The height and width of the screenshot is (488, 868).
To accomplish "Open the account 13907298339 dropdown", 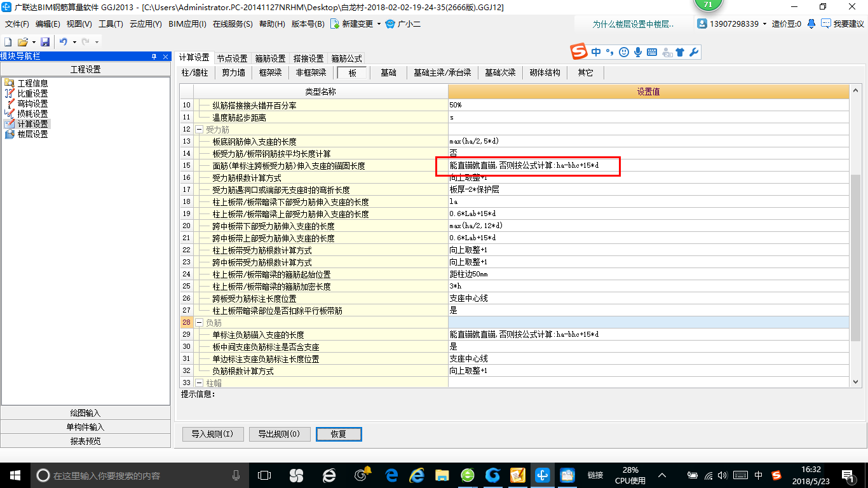I will (x=764, y=24).
